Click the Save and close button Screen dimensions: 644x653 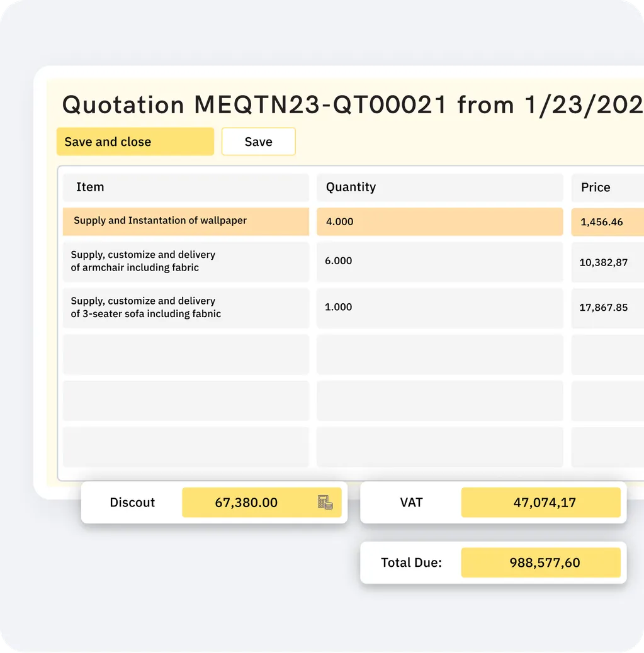(135, 142)
